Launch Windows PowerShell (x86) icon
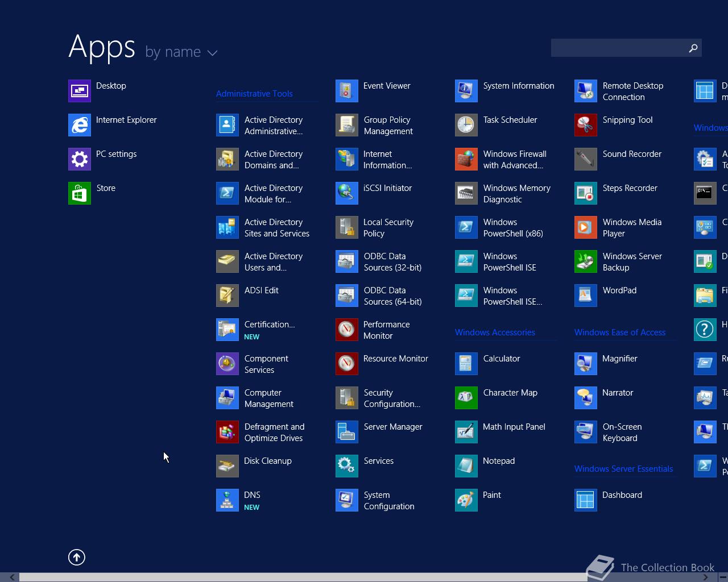728x582 pixels. pos(466,227)
